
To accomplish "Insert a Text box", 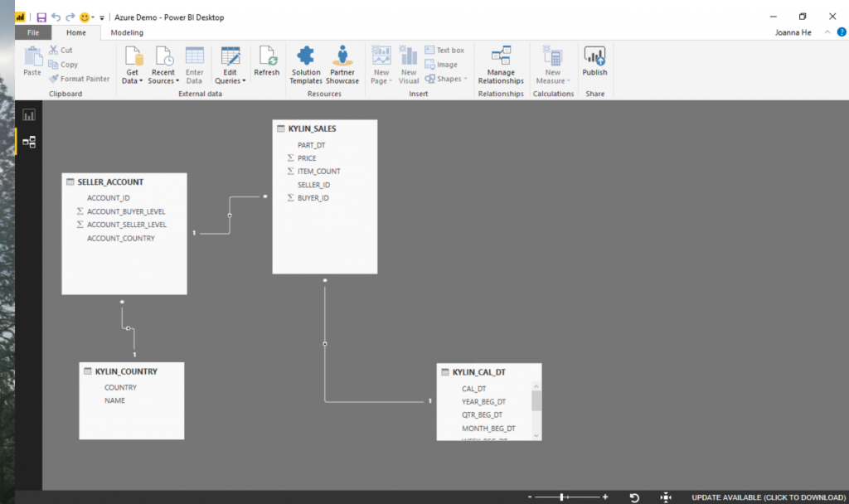I will point(444,50).
